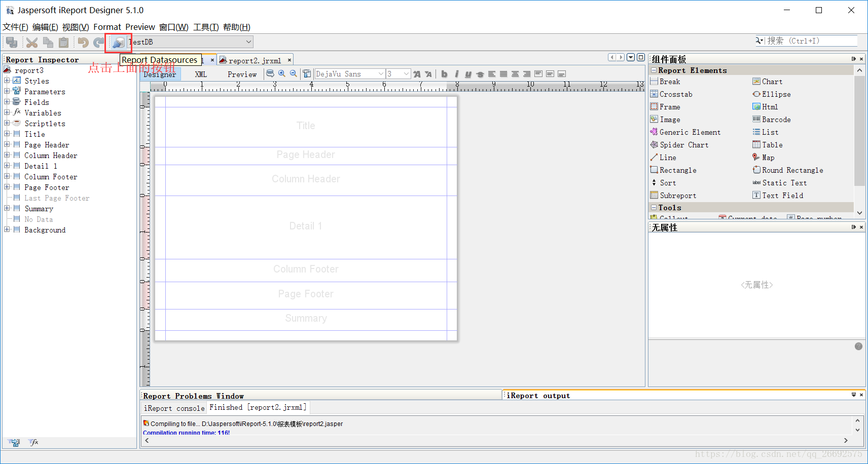Toggle align text left

(x=492, y=74)
